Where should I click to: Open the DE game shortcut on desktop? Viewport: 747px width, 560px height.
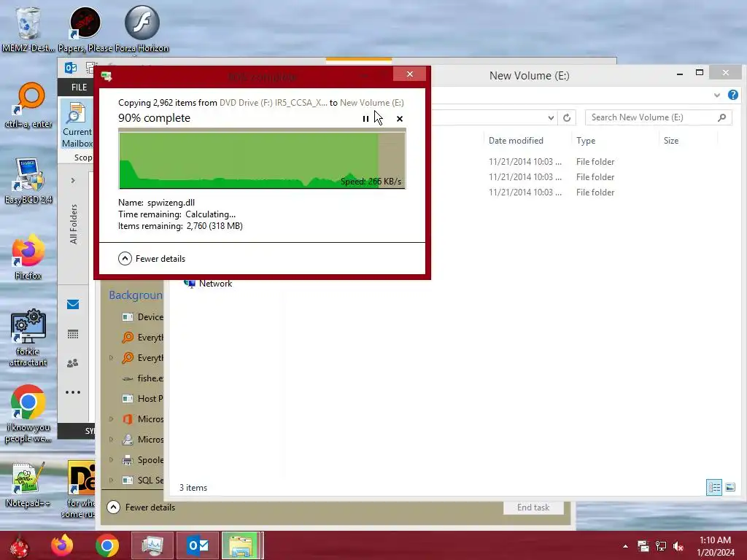tap(80, 489)
